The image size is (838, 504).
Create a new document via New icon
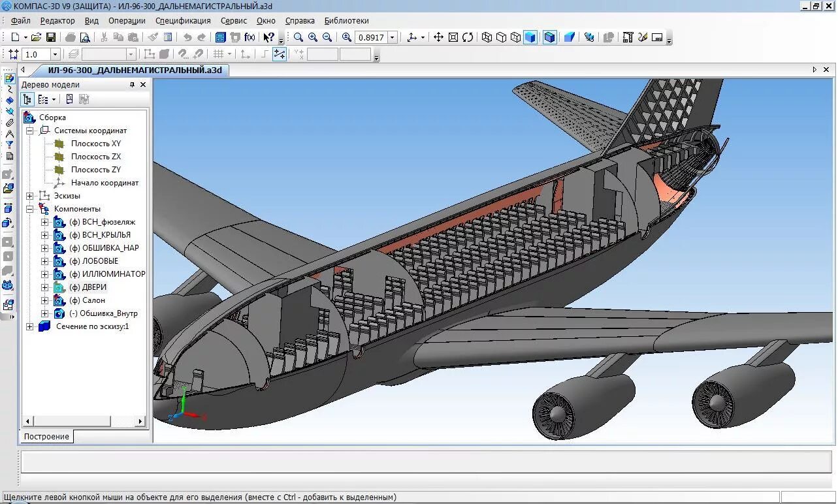click(15, 37)
